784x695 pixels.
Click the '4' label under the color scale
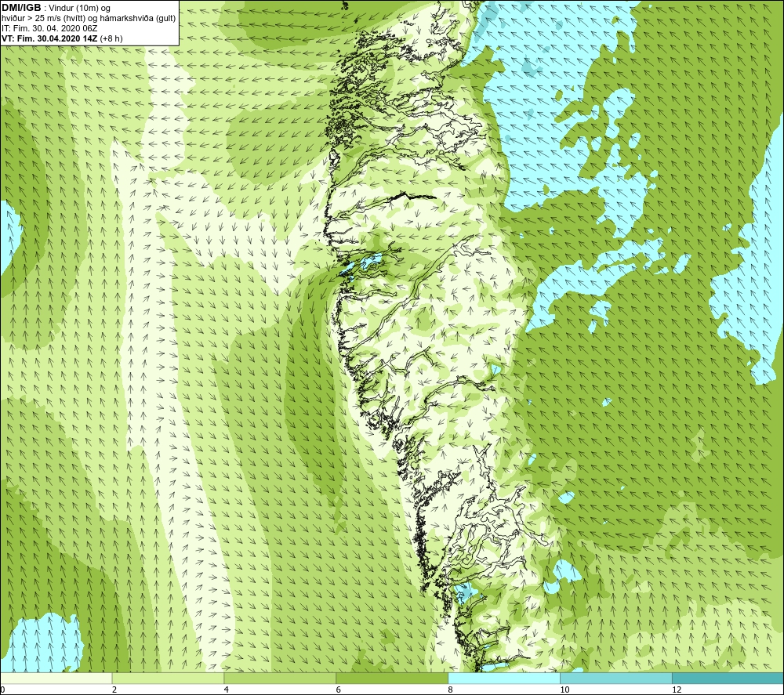(x=227, y=690)
